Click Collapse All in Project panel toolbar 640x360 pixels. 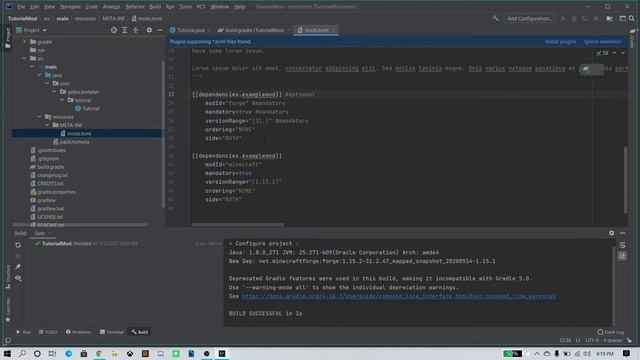tap(136, 30)
